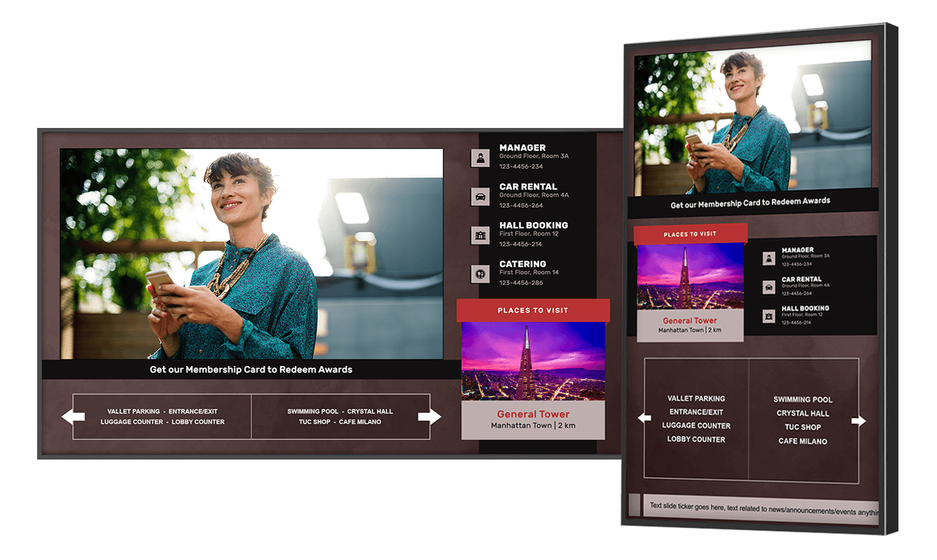
Task: Tap the Car Rental icon on the portrait display
Action: tap(769, 288)
